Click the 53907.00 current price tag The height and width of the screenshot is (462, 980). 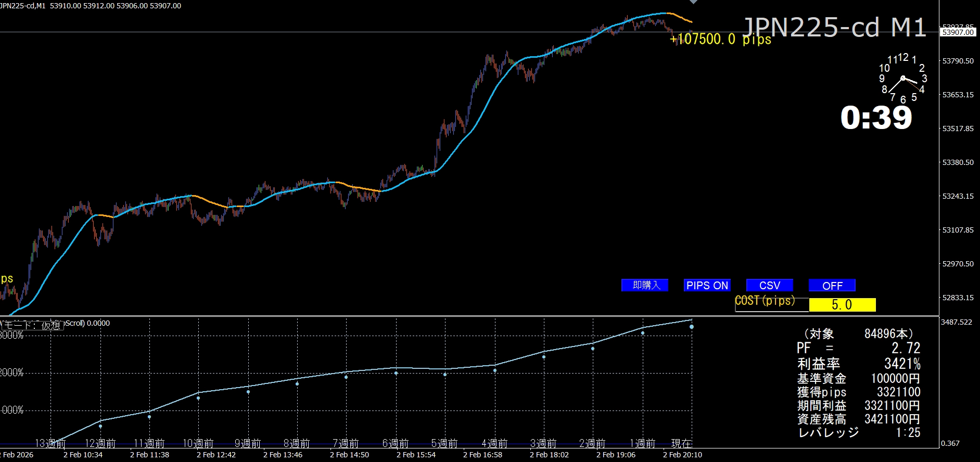pos(958,32)
